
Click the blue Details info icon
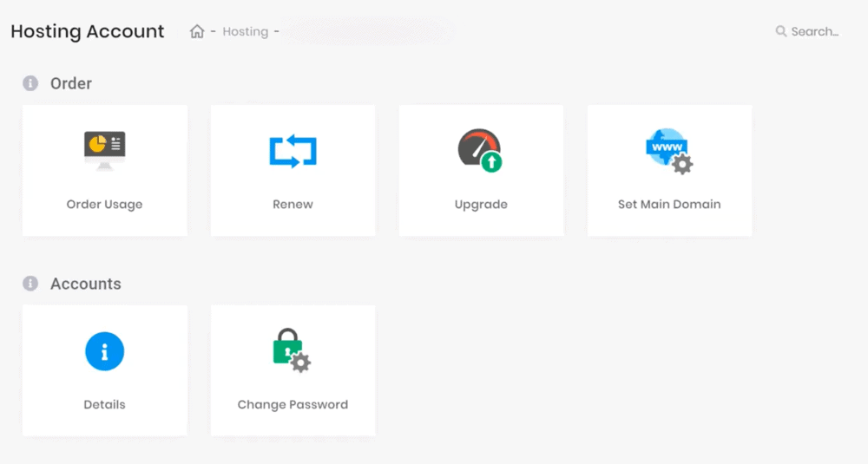click(105, 351)
